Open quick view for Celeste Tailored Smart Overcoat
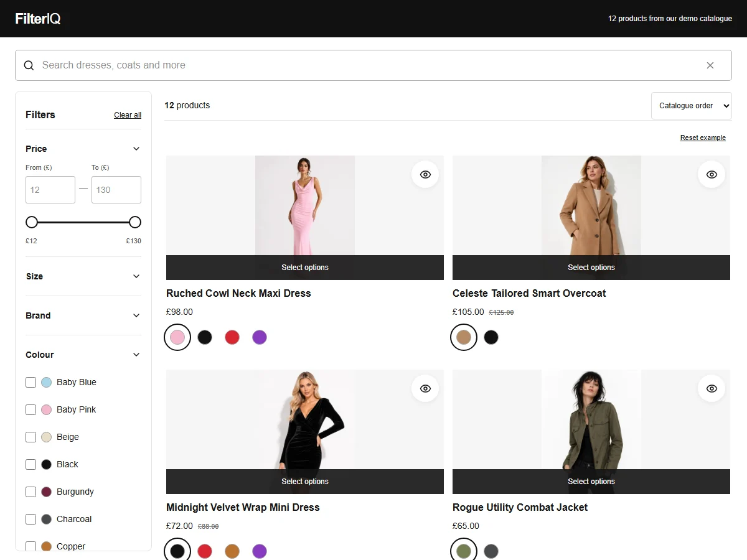 pyautogui.click(x=712, y=174)
